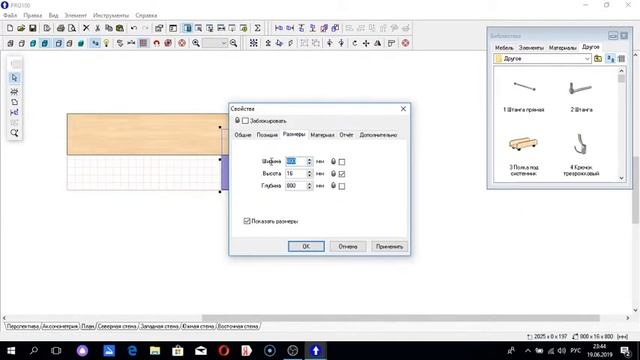640x360 pixels.
Task: Switch to the Аксонометрия view tab
Action: [60, 326]
